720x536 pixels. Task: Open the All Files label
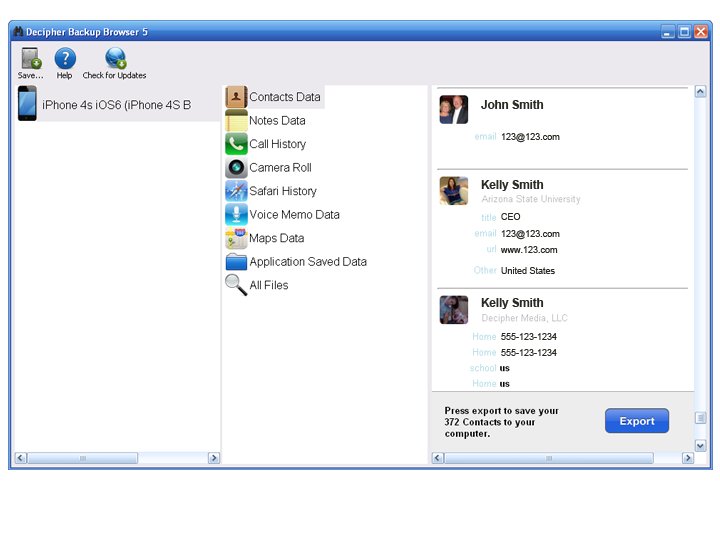point(269,285)
